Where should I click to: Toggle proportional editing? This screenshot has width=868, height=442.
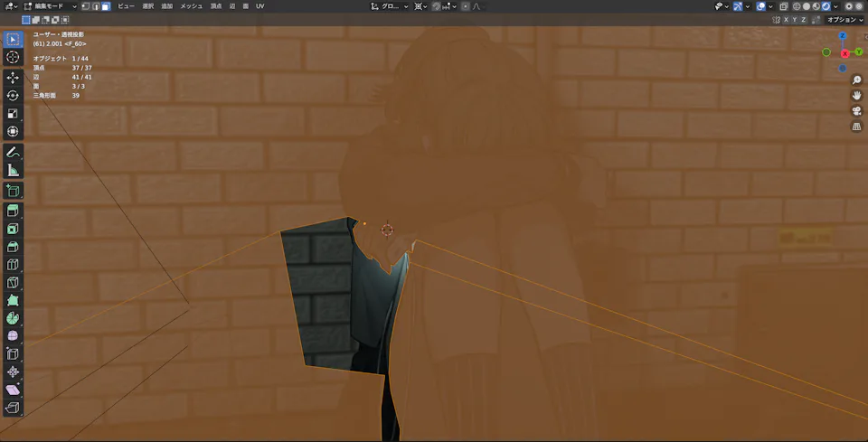[x=466, y=6]
